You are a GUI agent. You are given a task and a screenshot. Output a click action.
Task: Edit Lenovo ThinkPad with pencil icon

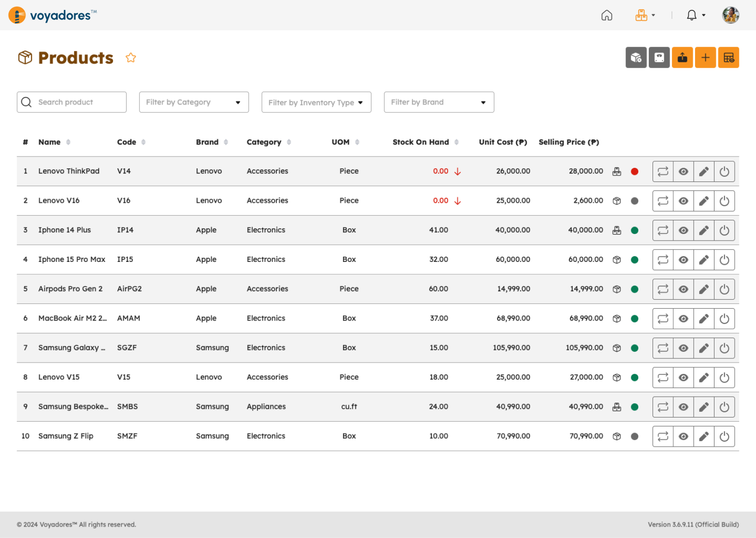[704, 172]
